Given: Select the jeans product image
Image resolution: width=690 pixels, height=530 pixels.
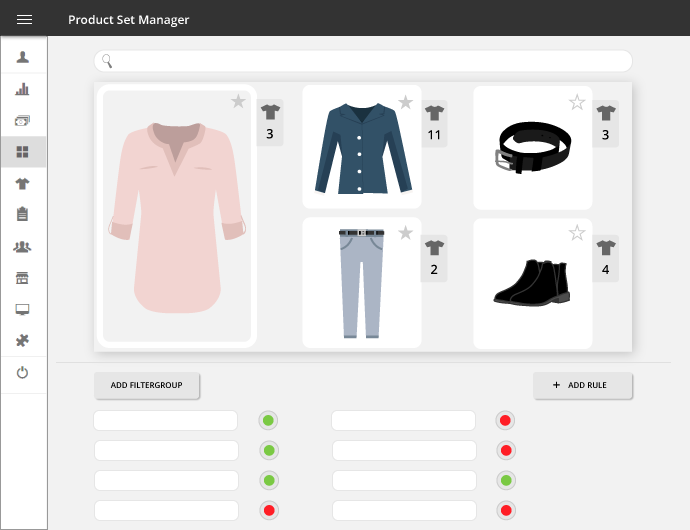Looking at the screenshot, I should (x=361, y=283).
